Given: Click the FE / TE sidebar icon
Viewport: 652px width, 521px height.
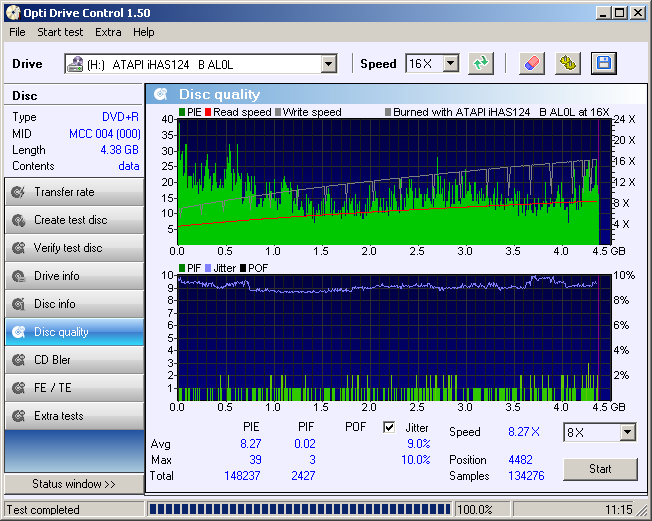Looking at the screenshot, I should click(x=18, y=388).
